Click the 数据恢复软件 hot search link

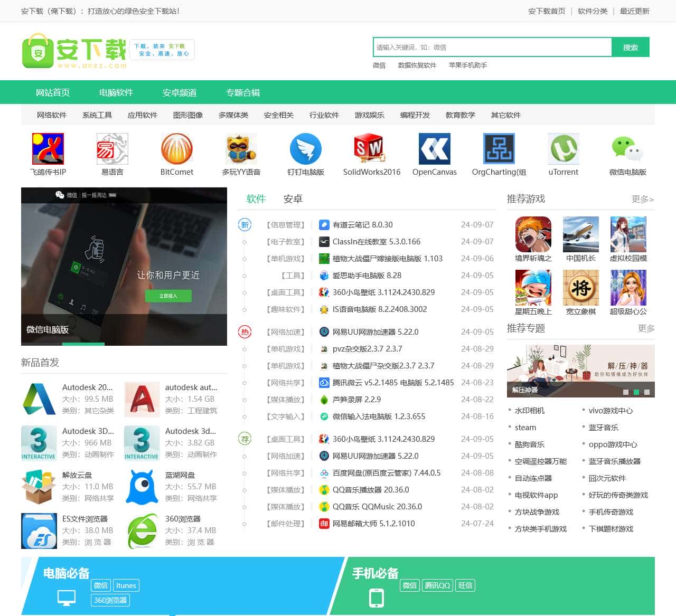coord(417,65)
